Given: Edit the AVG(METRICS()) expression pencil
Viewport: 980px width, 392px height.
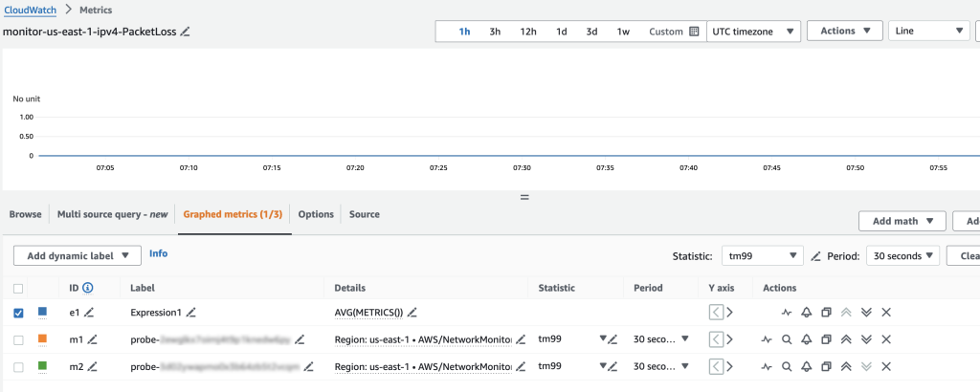Looking at the screenshot, I should click(x=412, y=312).
